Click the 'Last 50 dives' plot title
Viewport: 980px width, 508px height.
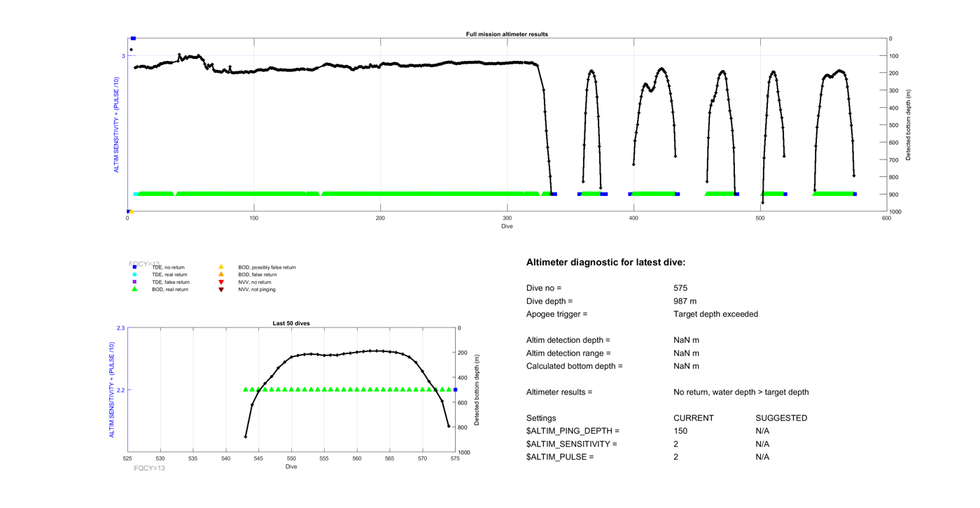click(291, 323)
